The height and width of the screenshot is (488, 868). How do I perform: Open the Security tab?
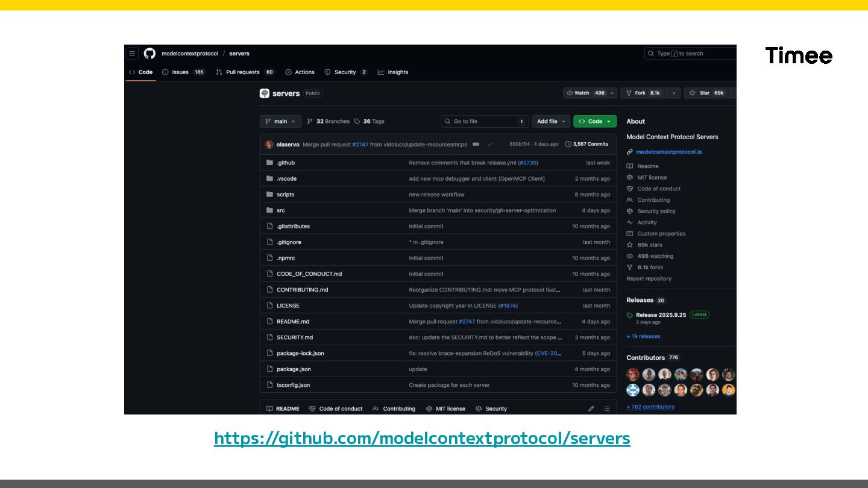pyautogui.click(x=346, y=72)
